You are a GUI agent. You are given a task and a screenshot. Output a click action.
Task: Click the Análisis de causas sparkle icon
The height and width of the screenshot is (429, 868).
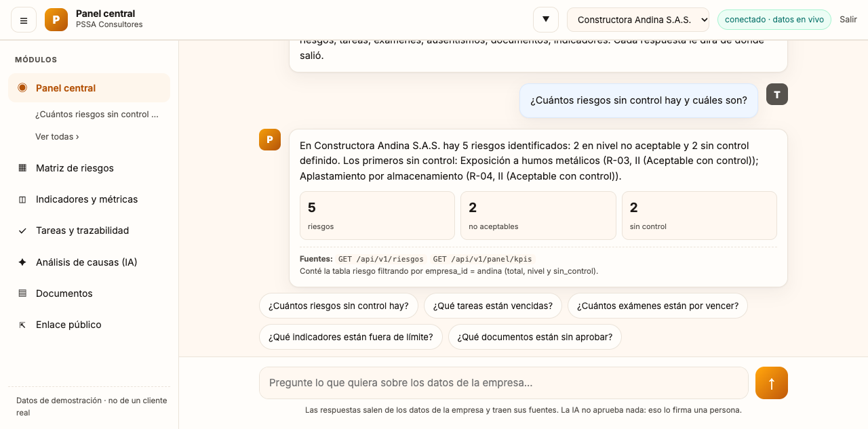(22, 262)
